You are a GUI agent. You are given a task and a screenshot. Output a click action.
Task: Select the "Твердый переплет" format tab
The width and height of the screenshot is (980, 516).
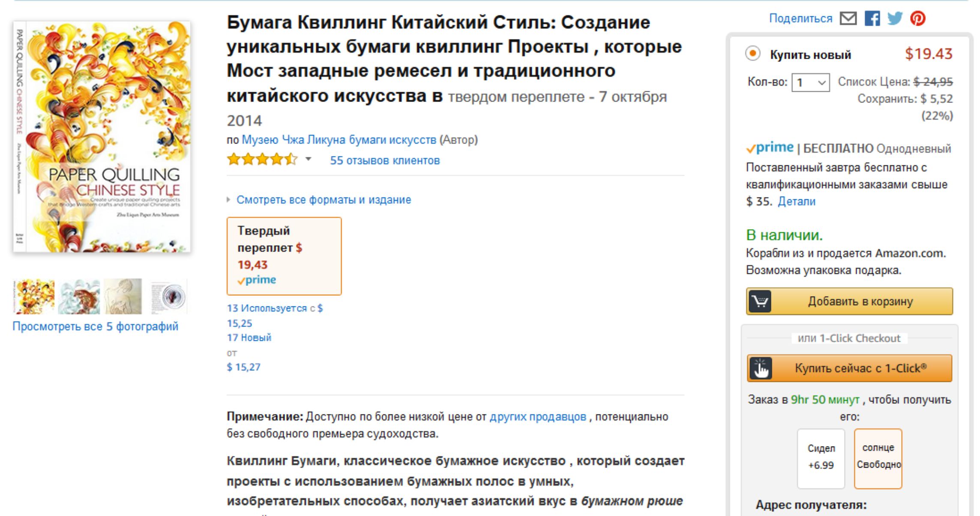[x=284, y=256]
